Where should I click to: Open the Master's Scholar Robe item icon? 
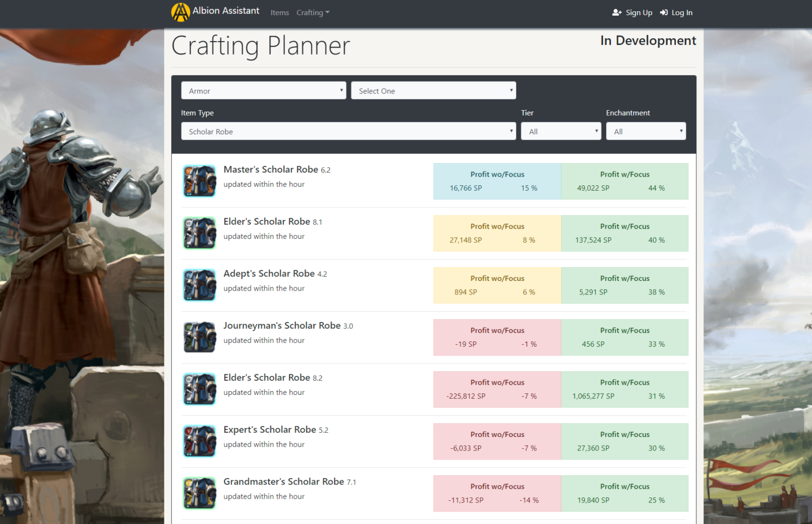click(x=199, y=180)
